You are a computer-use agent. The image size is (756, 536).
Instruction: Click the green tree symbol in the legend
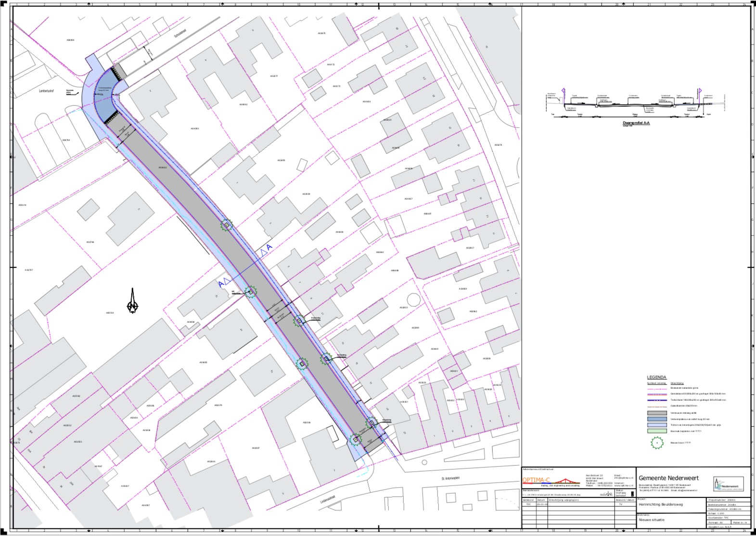(656, 443)
